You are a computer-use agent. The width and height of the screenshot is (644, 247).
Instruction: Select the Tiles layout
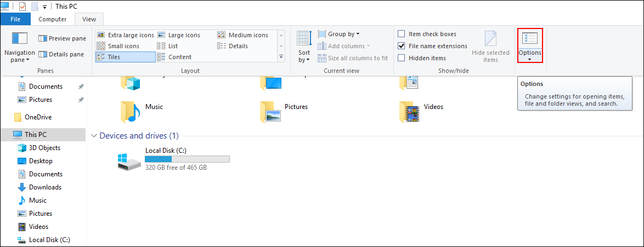[125, 57]
